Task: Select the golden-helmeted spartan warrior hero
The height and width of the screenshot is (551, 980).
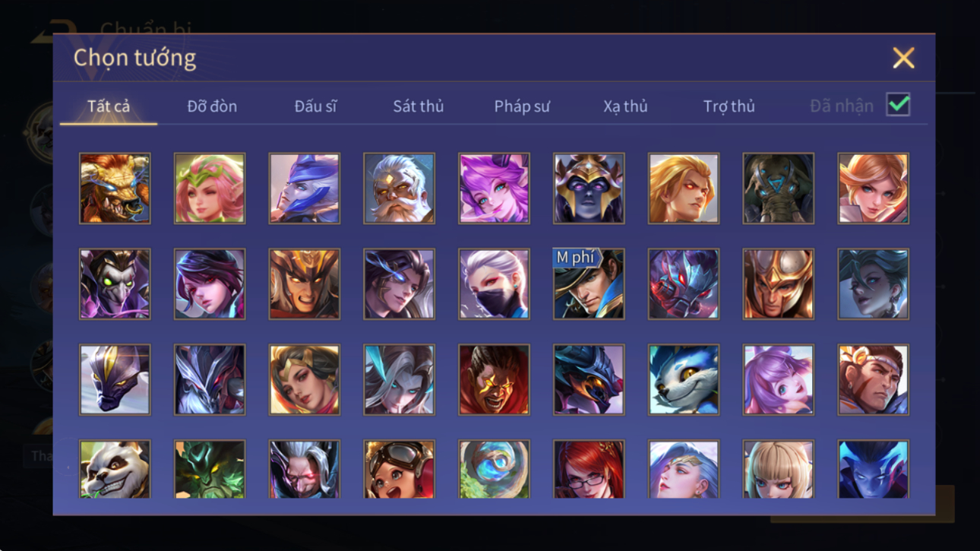Action: [778, 284]
